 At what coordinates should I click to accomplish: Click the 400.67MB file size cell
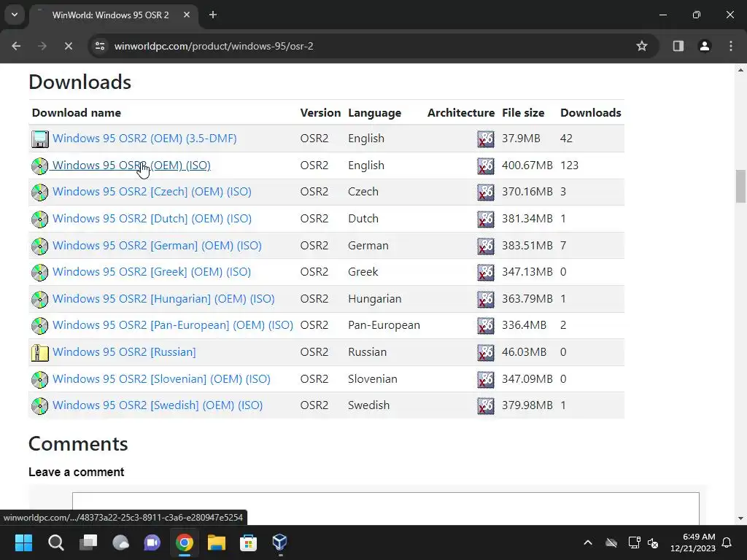tap(527, 166)
